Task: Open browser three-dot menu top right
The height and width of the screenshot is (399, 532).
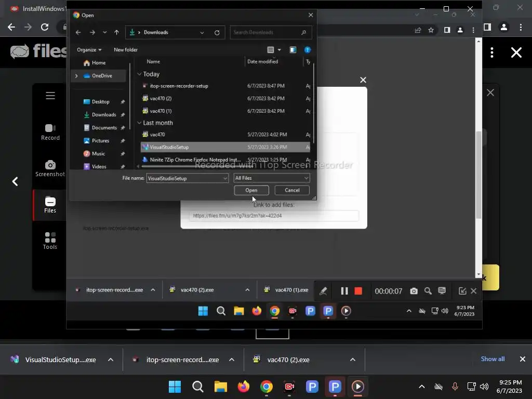Action: coord(521,27)
